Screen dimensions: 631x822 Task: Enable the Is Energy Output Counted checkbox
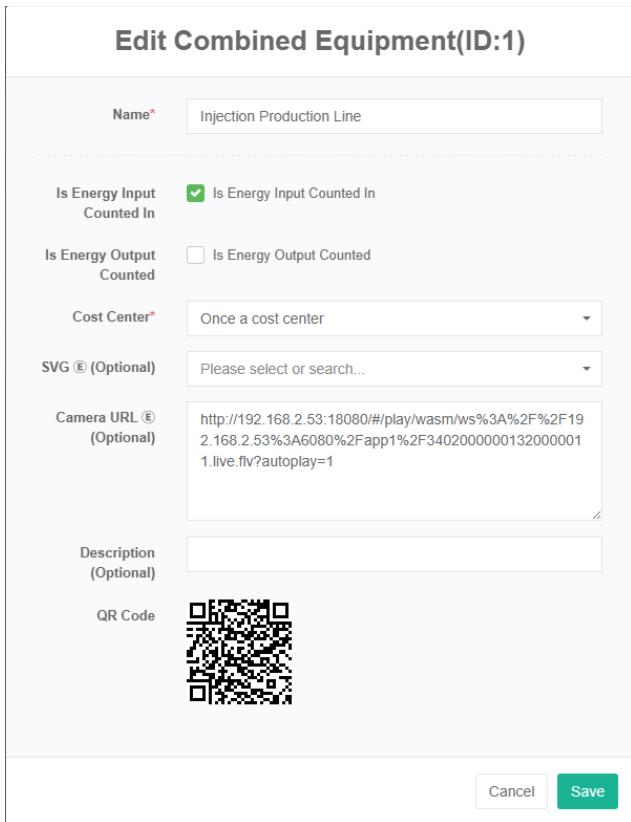pos(195,255)
